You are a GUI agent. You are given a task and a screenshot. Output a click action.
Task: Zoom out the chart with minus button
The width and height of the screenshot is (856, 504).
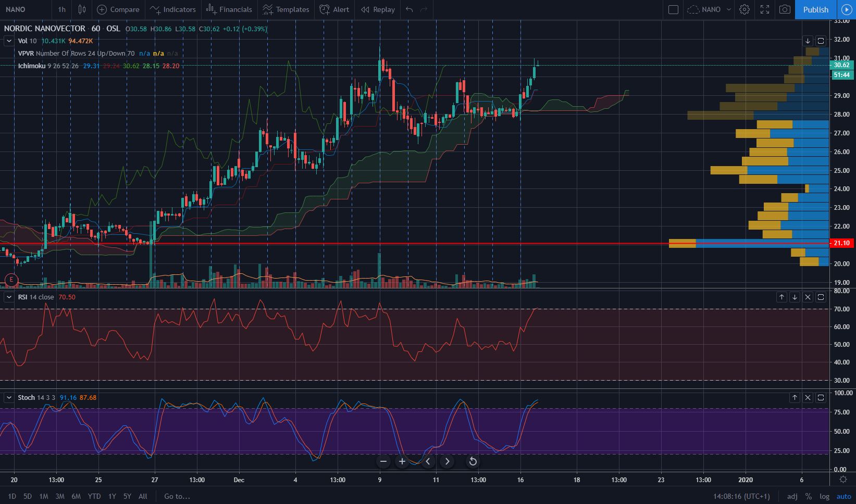pos(383,461)
